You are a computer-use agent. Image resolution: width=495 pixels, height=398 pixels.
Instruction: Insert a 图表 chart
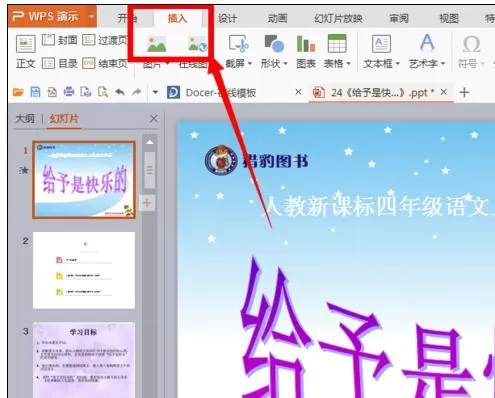pyautogui.click(x=306, y=52)
